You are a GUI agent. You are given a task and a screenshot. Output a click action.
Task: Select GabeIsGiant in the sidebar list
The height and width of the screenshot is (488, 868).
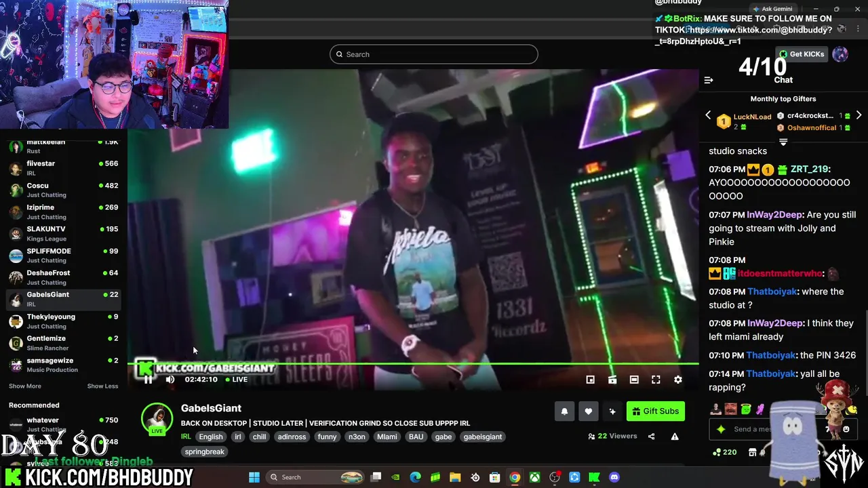(63, 299)
